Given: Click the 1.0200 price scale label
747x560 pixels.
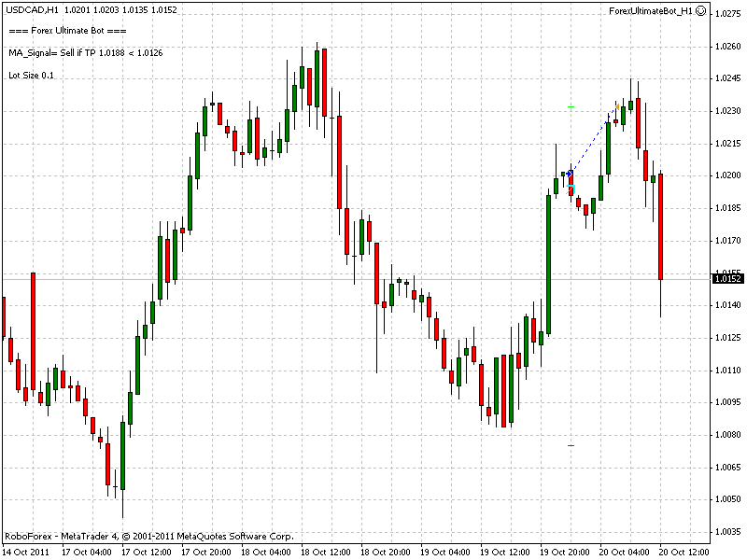Looking at the screenshot, I should click(x=728, y=175).
